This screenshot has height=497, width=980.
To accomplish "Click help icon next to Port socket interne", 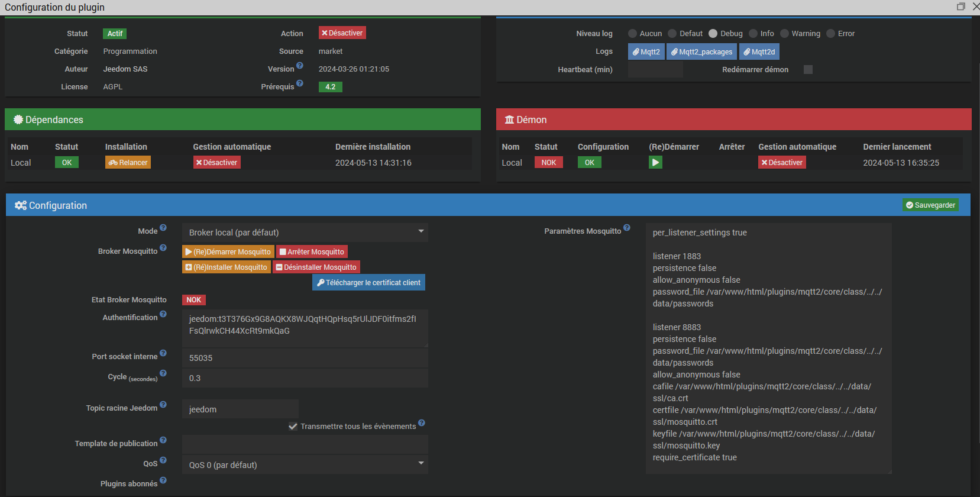I will [163, 353].
